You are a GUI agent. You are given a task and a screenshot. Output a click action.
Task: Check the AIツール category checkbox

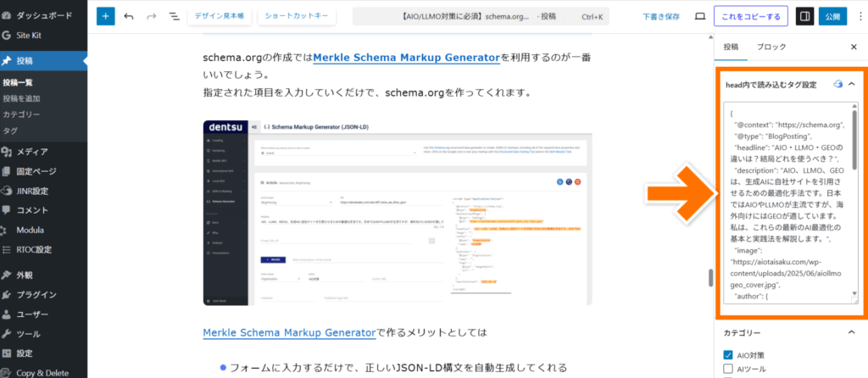[728, 370]
